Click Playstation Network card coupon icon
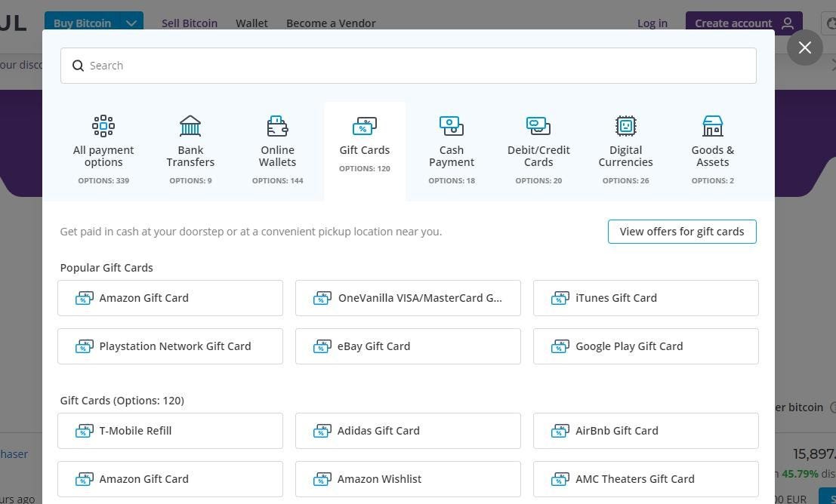Screen dimensions: 836x504 [85, 346]
